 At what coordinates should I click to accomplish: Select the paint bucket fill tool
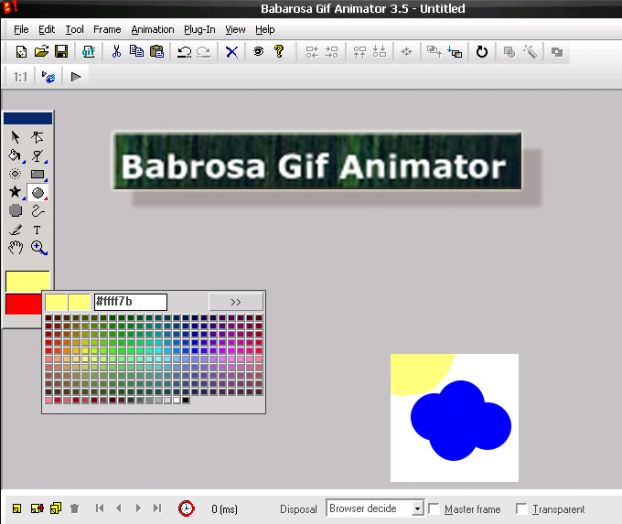coord(15,155)
